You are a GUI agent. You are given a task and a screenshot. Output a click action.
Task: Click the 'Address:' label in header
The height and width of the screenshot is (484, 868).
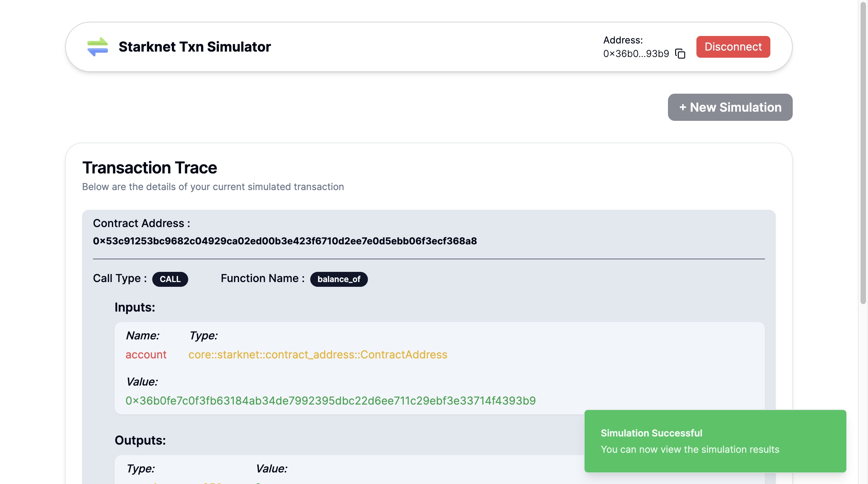(623, 40)
